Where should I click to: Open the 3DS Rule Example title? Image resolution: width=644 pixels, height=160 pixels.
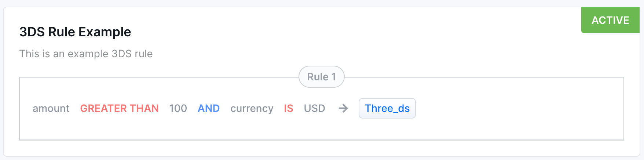click(75, 32)
